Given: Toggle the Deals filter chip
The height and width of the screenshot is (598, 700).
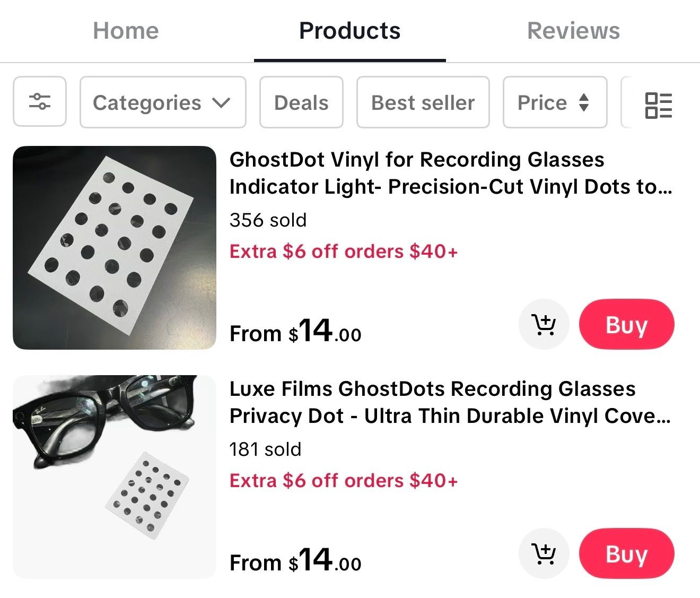Looking at the screenshot, I should point(301,102).
